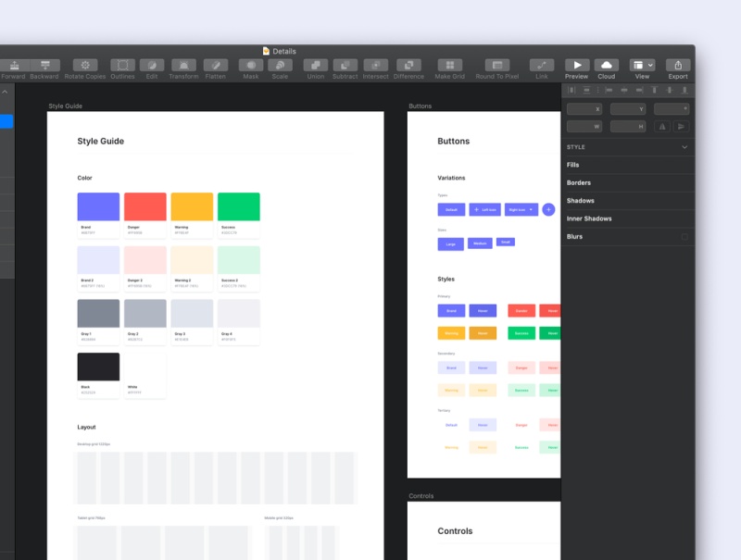Viewport: 741px width, 560px height.
Task: Flatten the selection using toolbar icon
Action: pyautogui.click(x=215, y=65)
